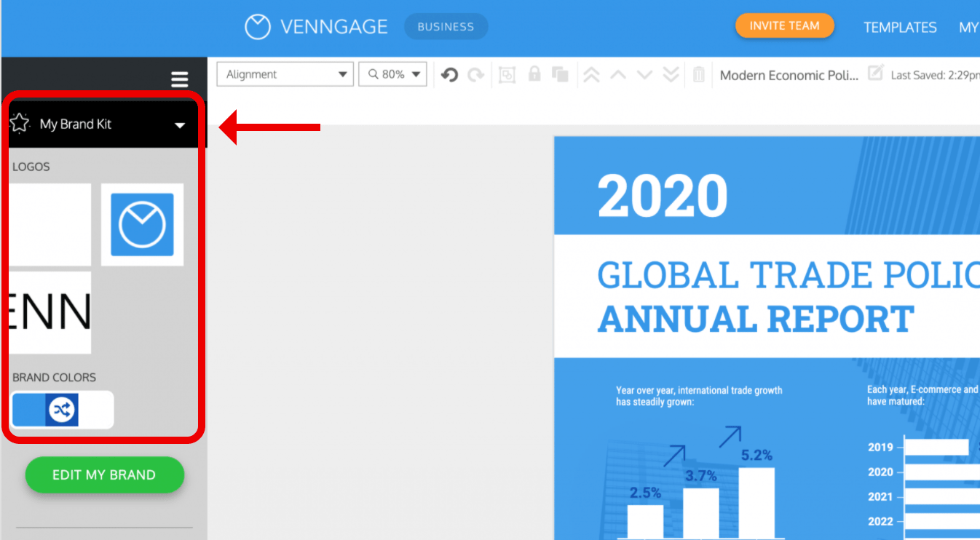Insert the blank white logo thumbnail
The height and width of the screenshot is (540, 980).
(50, 224)
